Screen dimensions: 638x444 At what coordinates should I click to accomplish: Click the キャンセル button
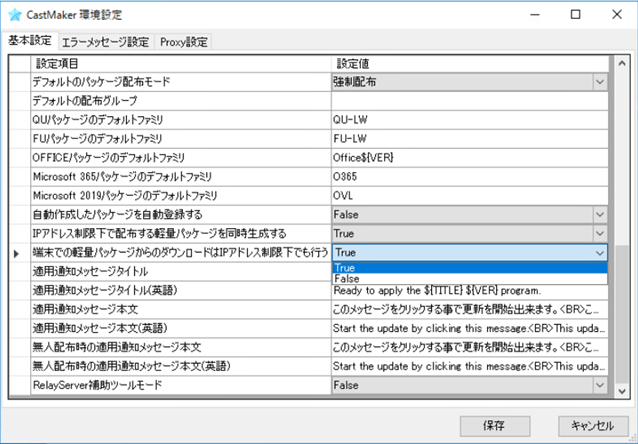[x=592, y=426]
